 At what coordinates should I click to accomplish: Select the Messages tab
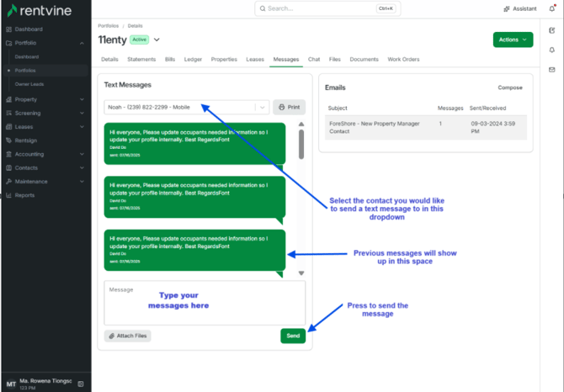286,59
